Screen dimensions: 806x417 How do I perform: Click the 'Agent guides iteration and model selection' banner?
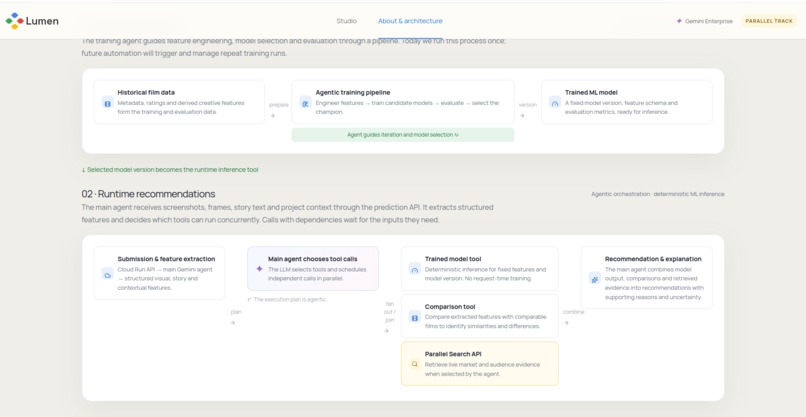point(403,135)
